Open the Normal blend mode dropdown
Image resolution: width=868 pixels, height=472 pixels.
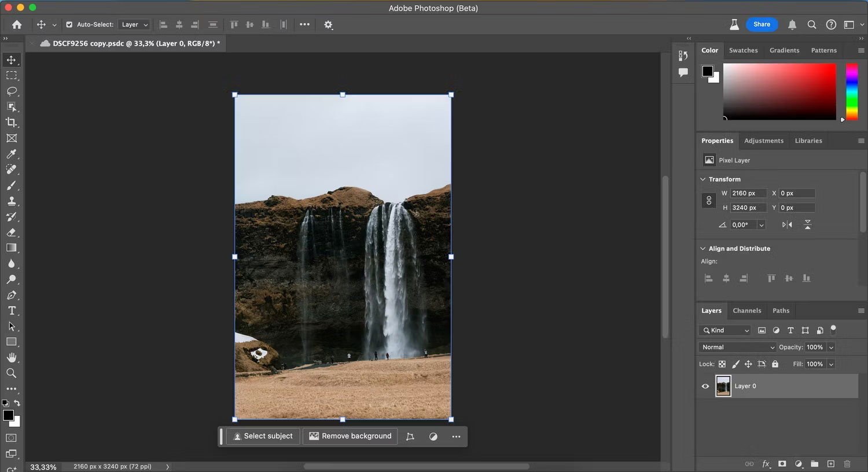click(737, 347)
